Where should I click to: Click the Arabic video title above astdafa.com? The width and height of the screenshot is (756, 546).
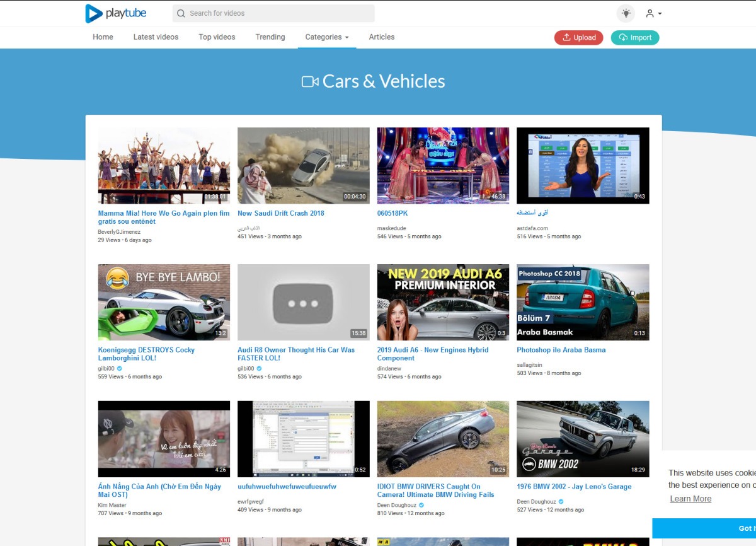[x=532, y=213]
